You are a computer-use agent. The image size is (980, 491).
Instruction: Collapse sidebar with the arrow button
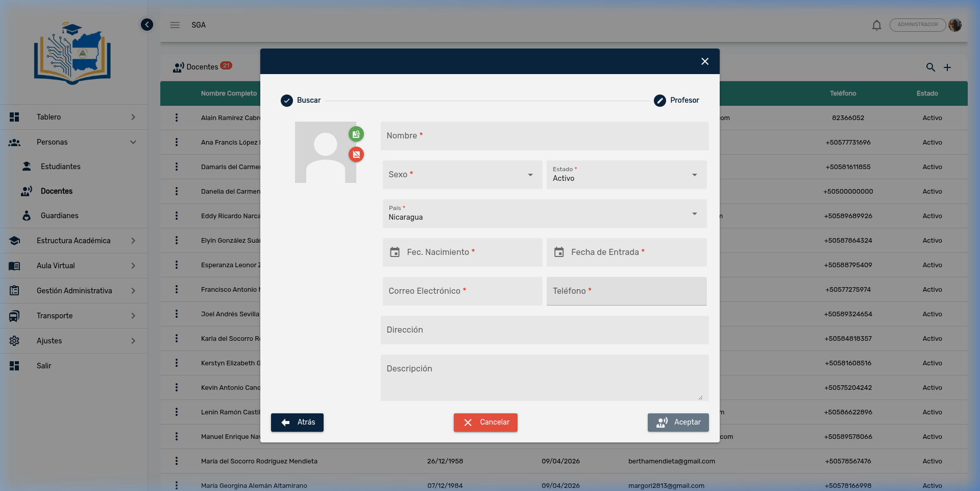point(147,25)
